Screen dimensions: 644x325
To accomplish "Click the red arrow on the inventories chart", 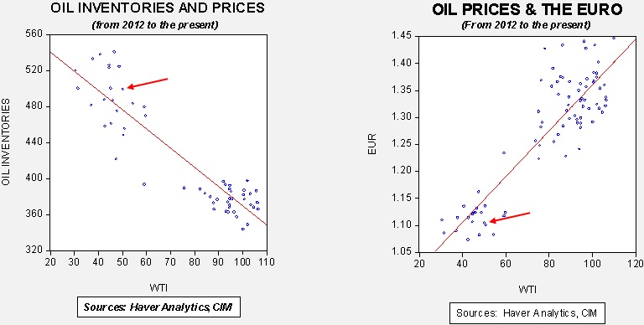I will [148, 83].
